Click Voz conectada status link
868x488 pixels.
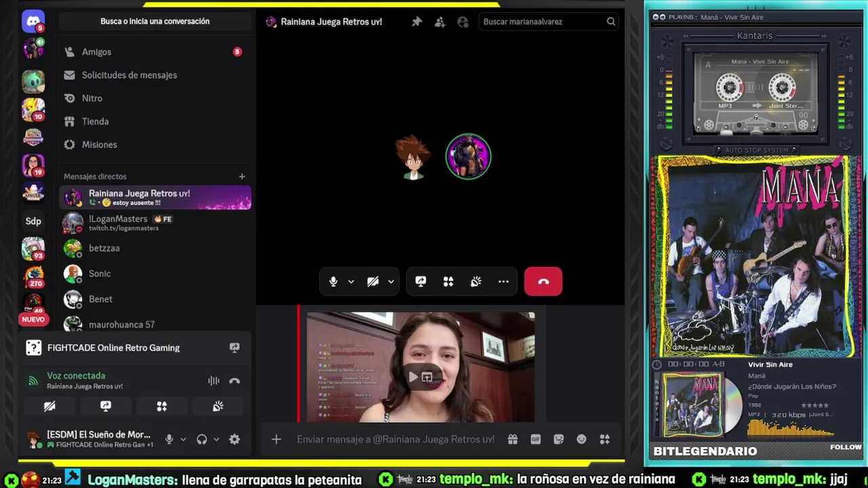[x=76, y=375]
